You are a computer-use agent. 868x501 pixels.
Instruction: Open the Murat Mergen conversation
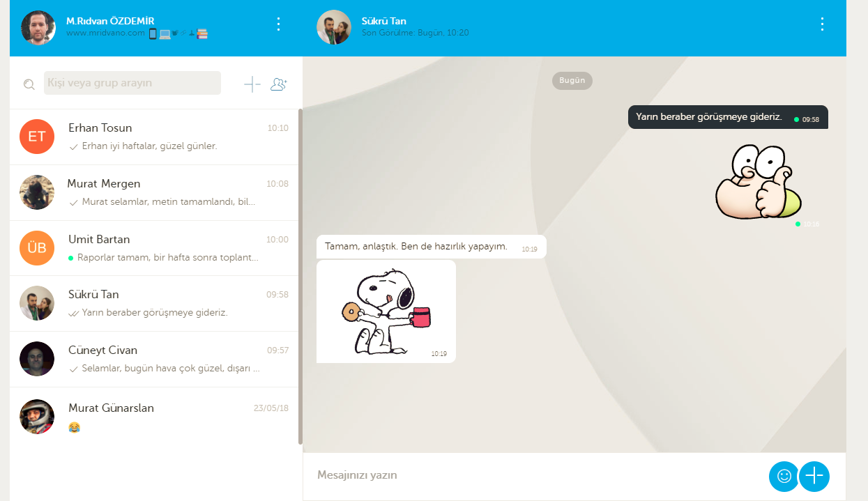click(154, 192)
